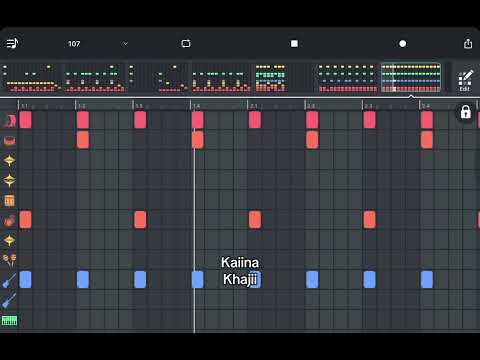This screenshot has height=360, width=480.
Task: Select the first hi-hat cymbal row icon
Action: pyautogui.click(x=9, y=161)
